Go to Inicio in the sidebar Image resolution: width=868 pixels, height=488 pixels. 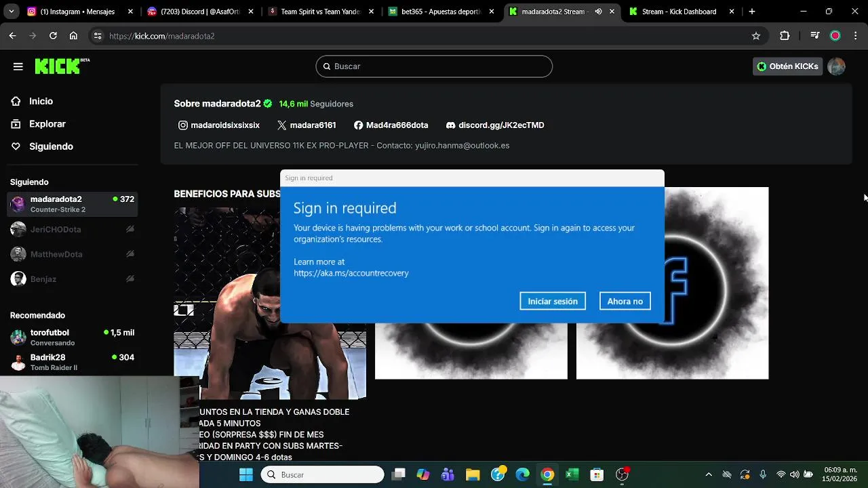(41, 101)
